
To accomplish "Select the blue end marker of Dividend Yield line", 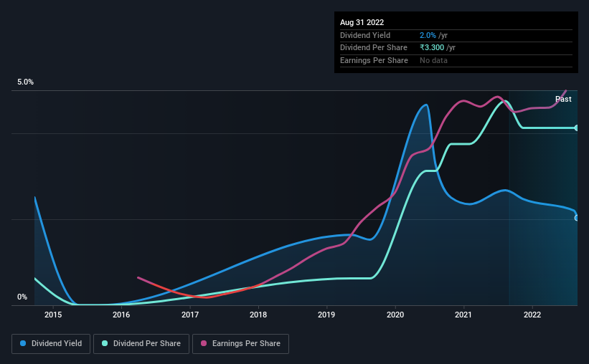I will click(576, 218).
